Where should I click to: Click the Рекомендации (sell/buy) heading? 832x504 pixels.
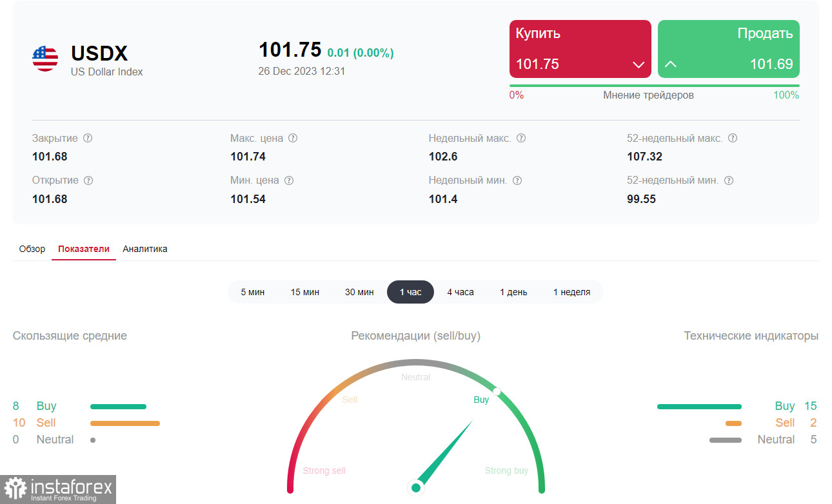(x=416, y=336)
